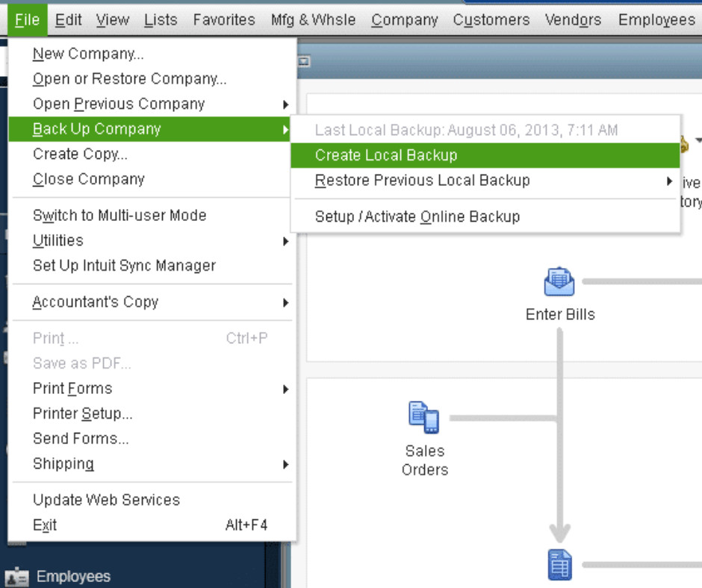Viewport: 702px width, 588px height.
Task: Click the Enter Bills envelope icon
Action: [x=559, y=284]
